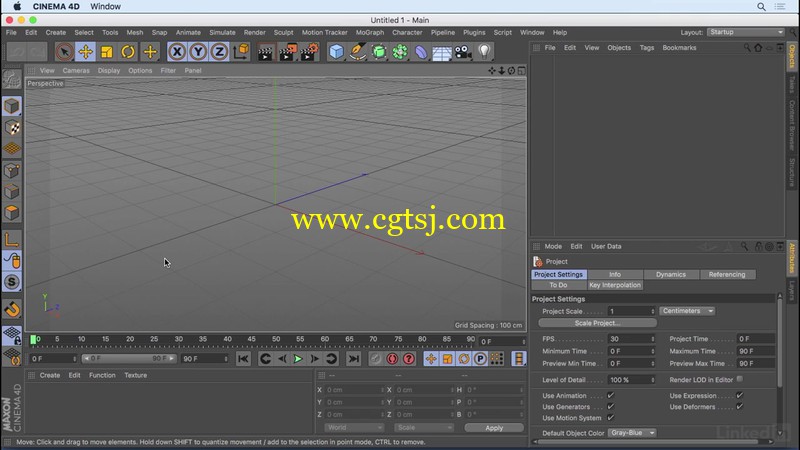Adjust Level of Detail stepper

pos(653,380)
